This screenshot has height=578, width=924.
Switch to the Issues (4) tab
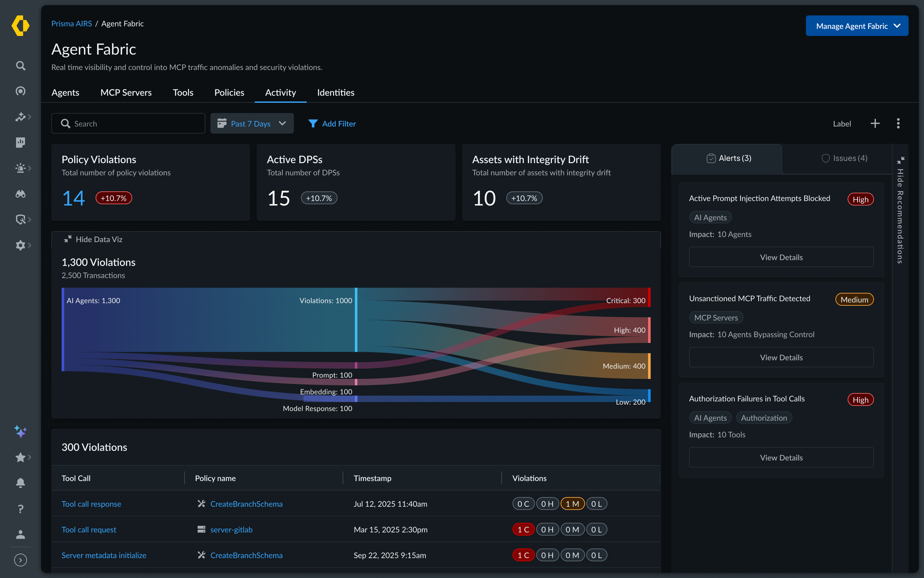pos(844,158)
